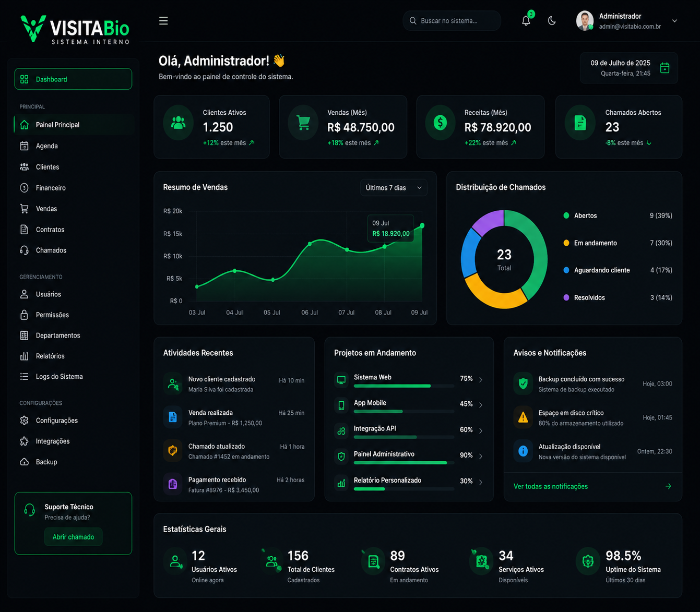The height and width of the screenshot is (612, 700).
Task: Click the Abrir chamado button
Action: coord(73,537)
